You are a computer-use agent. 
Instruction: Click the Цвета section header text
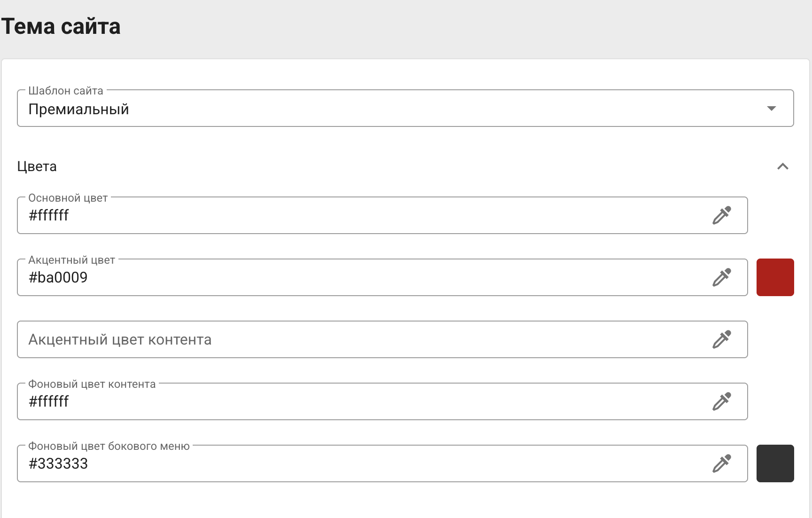pyautogui.click(x=37, y=166)
